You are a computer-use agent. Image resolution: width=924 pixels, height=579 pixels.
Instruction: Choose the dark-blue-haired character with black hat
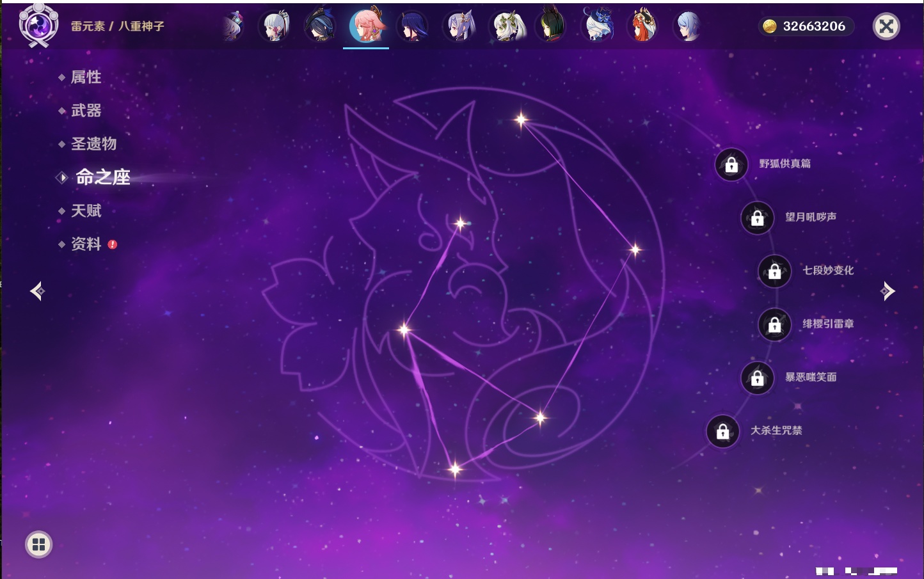[321, 26]
